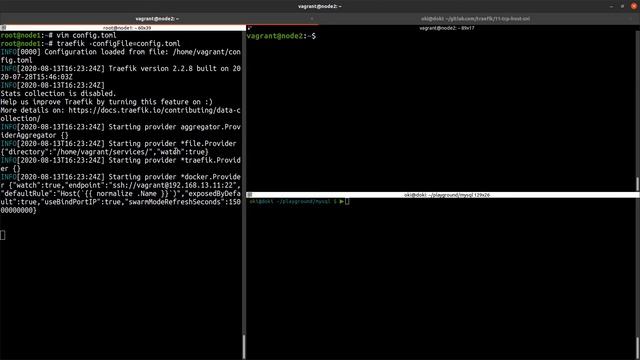This screenshot has width=640, height=360.
Task: Click the 'Starting provider *docker.Provider' line
Action: point(120,177)
